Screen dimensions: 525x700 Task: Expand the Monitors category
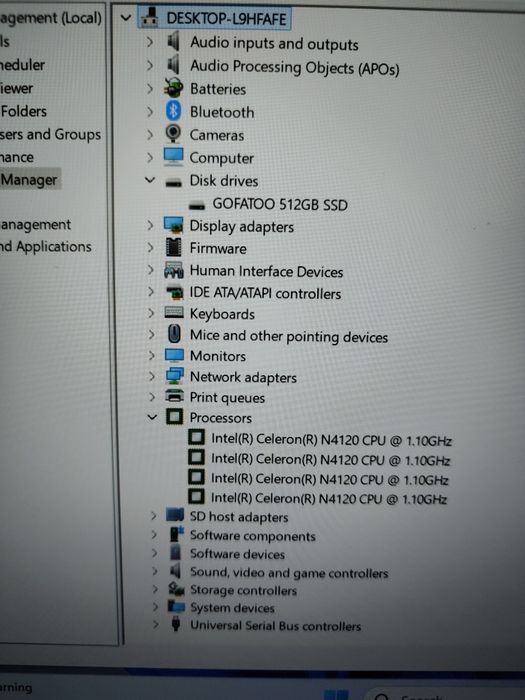(152, 355)
